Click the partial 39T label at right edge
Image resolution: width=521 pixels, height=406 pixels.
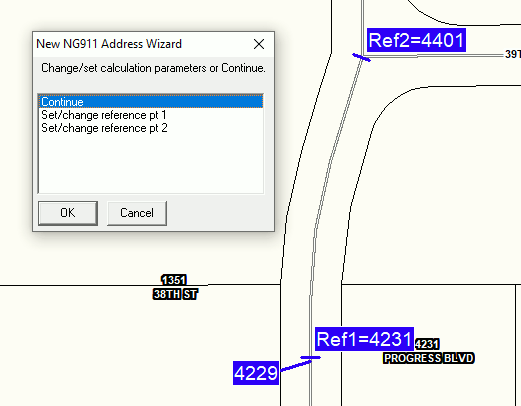pos(513,54)
